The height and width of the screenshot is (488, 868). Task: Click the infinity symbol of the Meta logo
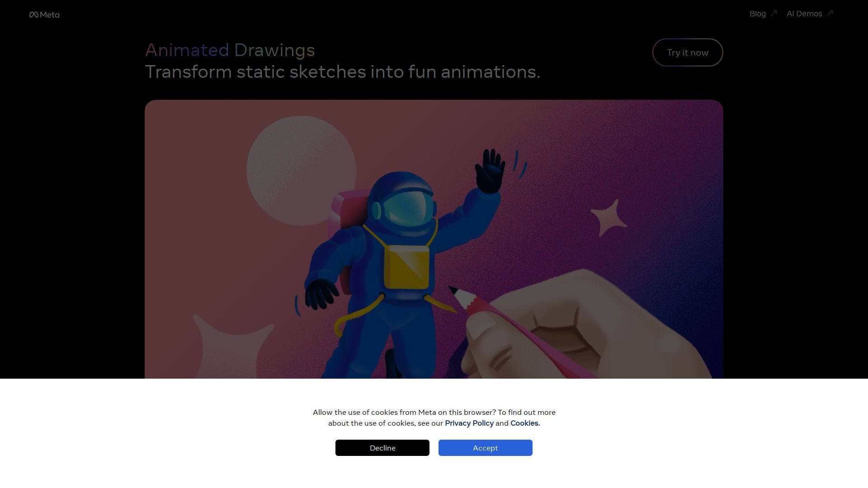[x=34, y=14]
